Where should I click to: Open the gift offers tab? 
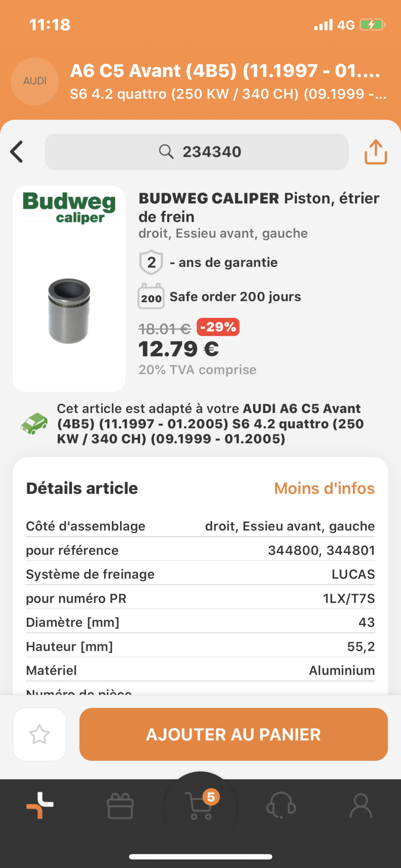pyautogui.click(x=120, y=806)
